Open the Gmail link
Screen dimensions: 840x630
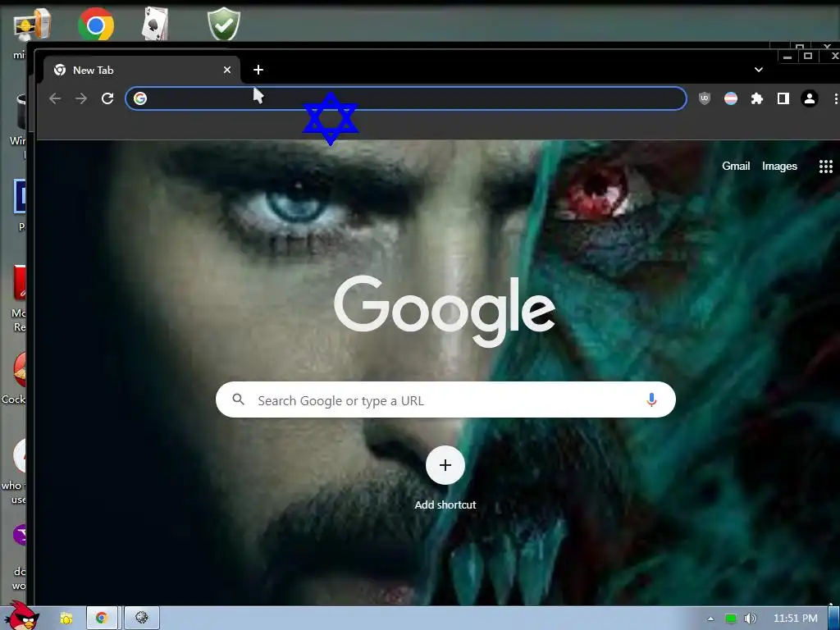pyautogui.click(x=736, y=166)
